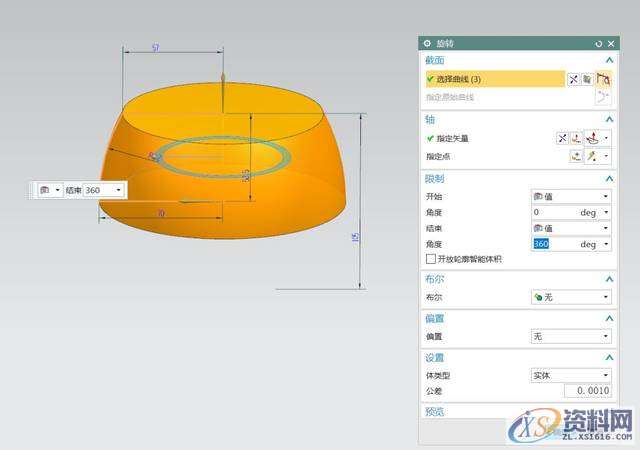
Task: Open the 体类型 dropdown showing 实体
Action: (x=570, y=375)
